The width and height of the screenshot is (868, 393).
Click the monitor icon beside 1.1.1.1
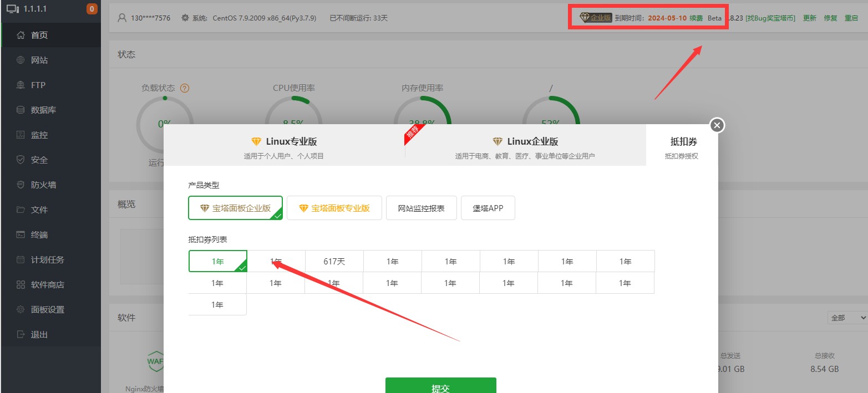coord(13,9)
